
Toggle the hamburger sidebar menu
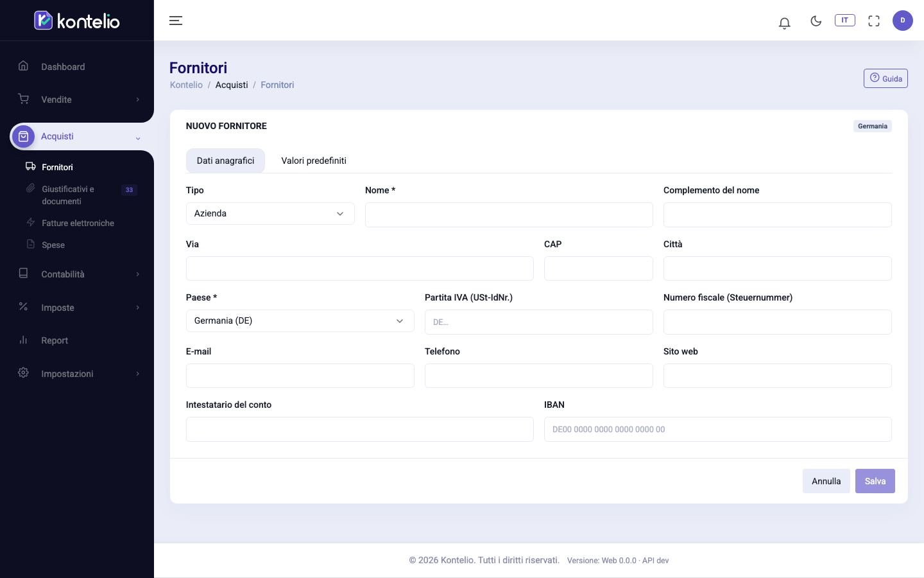(x=176, y=21)
